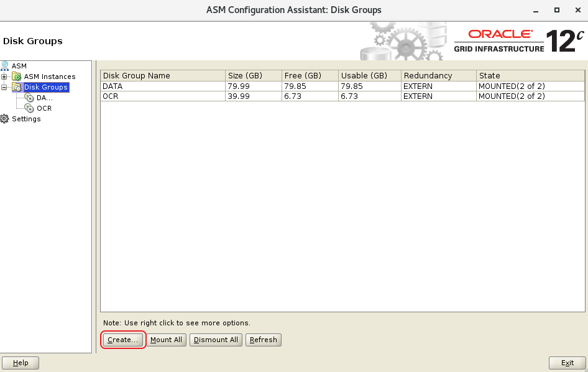Open the Help button
This screenshot has width=588, height=372.
21,363
